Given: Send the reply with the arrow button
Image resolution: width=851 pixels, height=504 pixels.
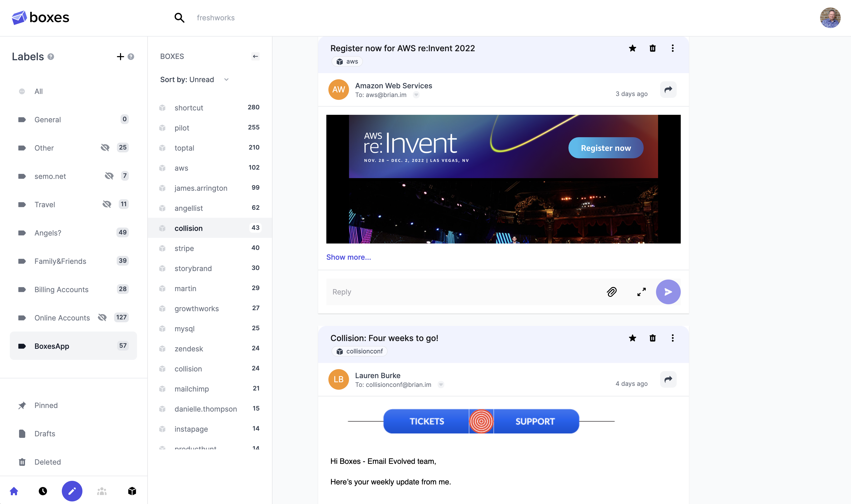Looking at the screenshot, I should [x=668, y=292].
